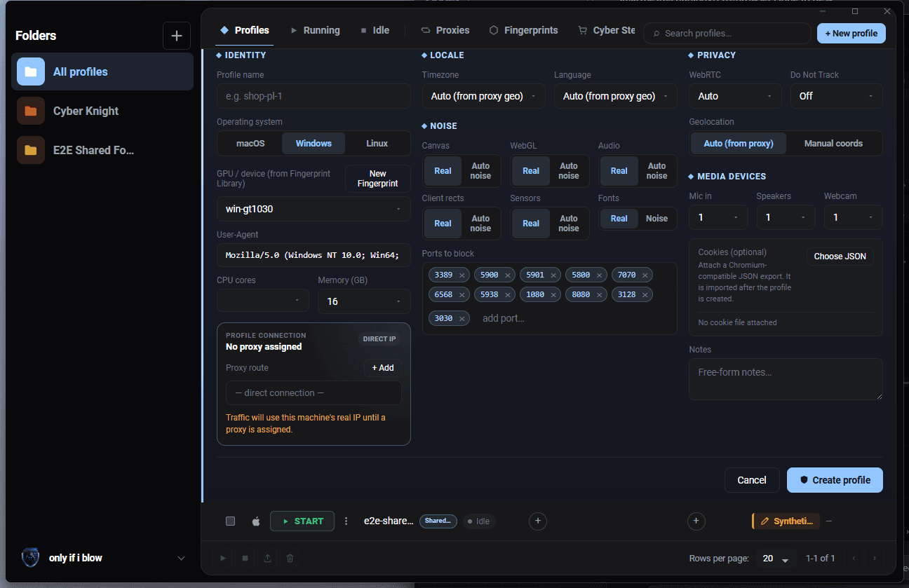Open the Memory (GB) dropdown

[364, 301]
